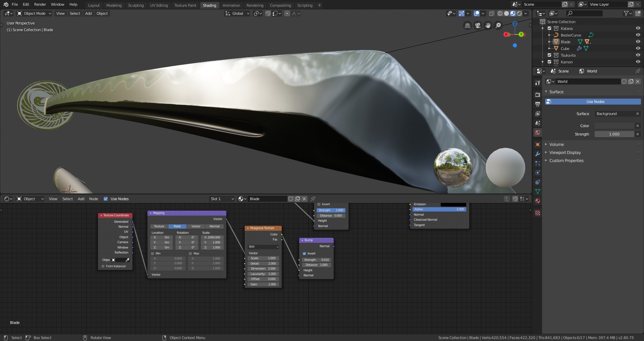Switch to the UV Editing workspace tab
644x341 pixels.
159,5
